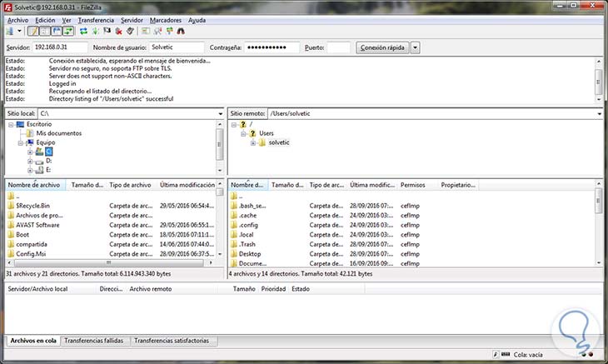Switch to Transferencias satisfactorias tab
This screenshot has height=364, width=608.
(172, 341)
